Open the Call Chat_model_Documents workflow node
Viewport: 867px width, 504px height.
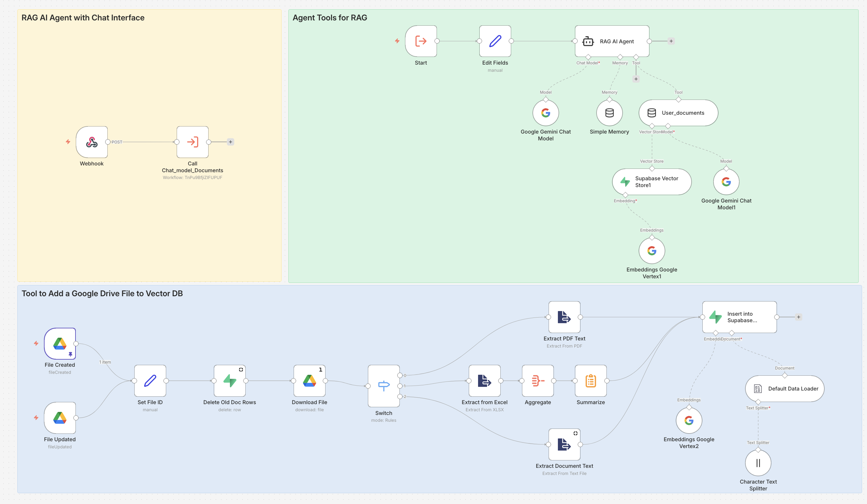point(192,142)
